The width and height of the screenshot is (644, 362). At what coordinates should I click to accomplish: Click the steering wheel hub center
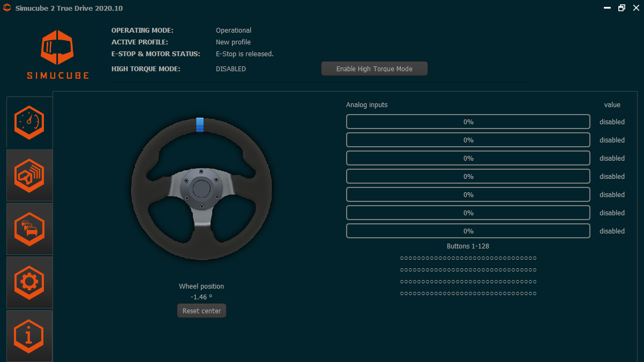(201, 187)
